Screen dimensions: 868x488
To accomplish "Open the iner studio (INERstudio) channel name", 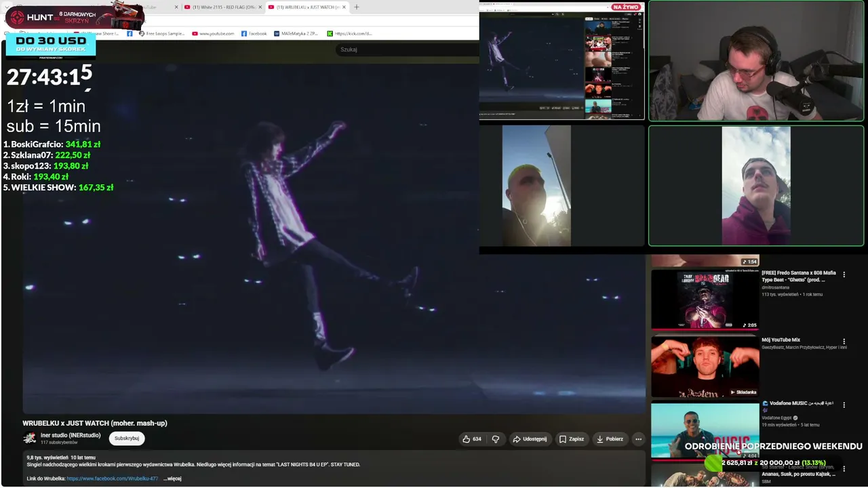I will point(71,435).
